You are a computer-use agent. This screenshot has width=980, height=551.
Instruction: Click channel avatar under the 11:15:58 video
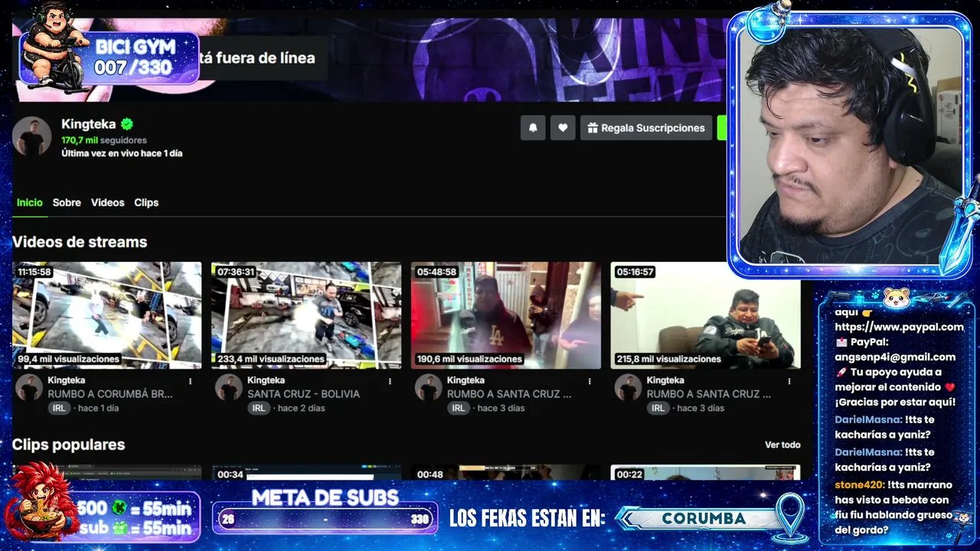29,387
